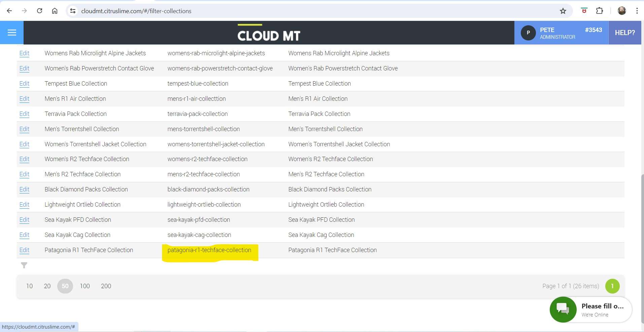
Task: Select the womens-torrentshell-jacket-collection slug
Action: [x=216, y=144]
